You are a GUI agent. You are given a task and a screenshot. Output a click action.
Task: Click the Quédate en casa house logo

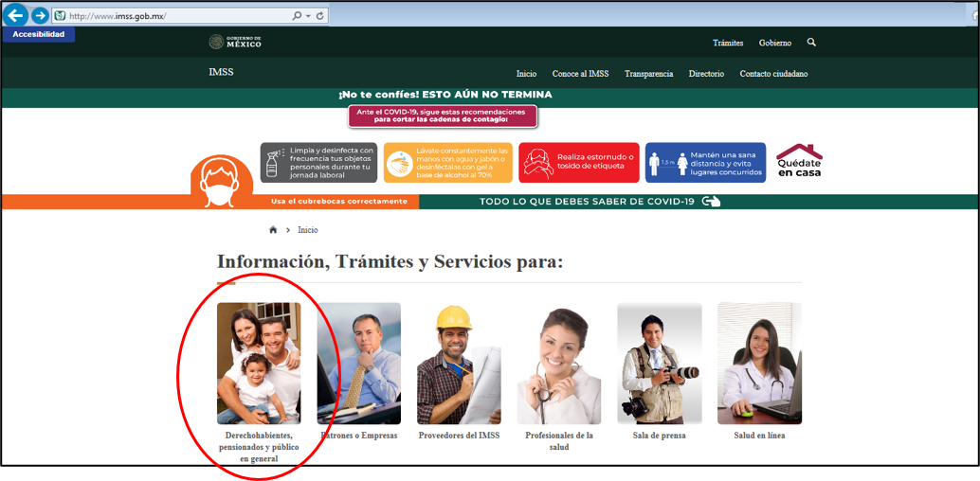pyautogui.click(x=799, y=161)
